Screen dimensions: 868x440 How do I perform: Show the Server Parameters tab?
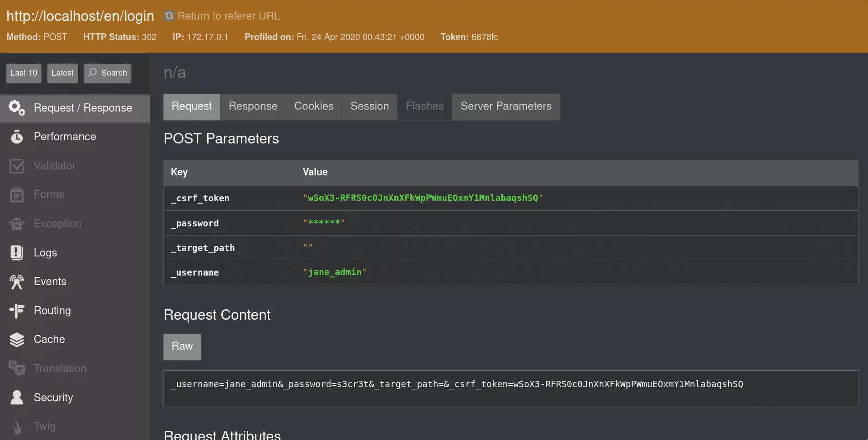coord(505,107)
